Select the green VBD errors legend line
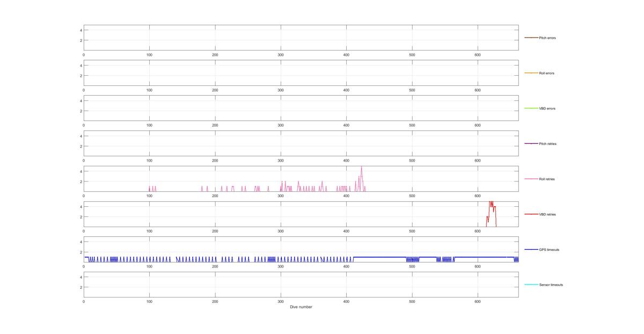The width and height of the screenshot is (644, 334). click(x=531, y=108)
